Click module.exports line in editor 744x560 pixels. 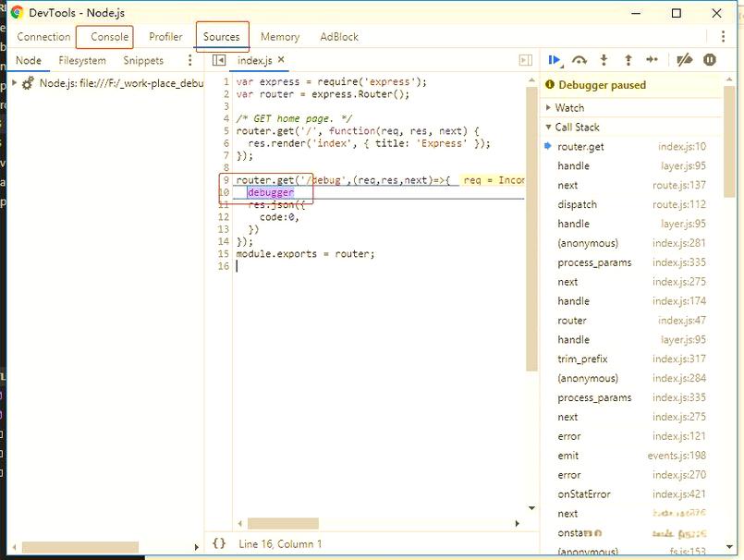tap(305, 254)
